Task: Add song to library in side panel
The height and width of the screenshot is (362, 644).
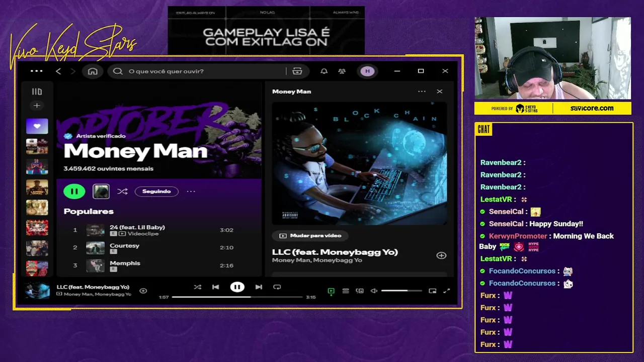Action: [441, 255]
